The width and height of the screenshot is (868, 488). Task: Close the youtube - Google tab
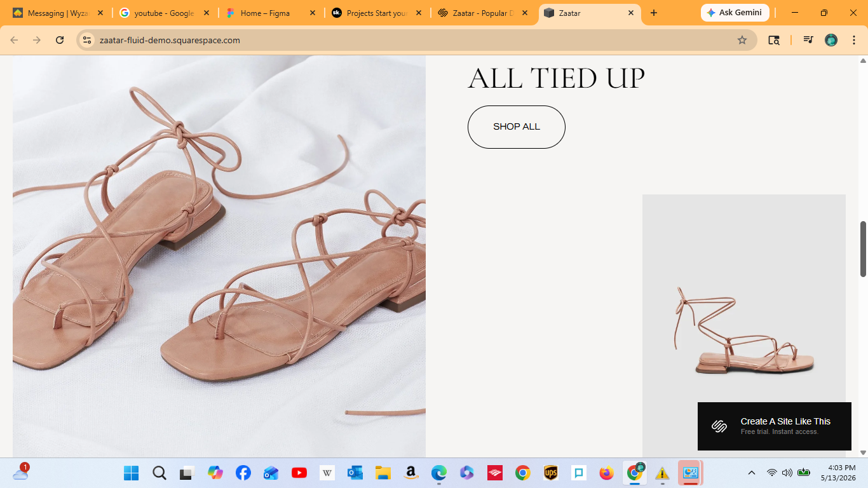pos(206,13)
